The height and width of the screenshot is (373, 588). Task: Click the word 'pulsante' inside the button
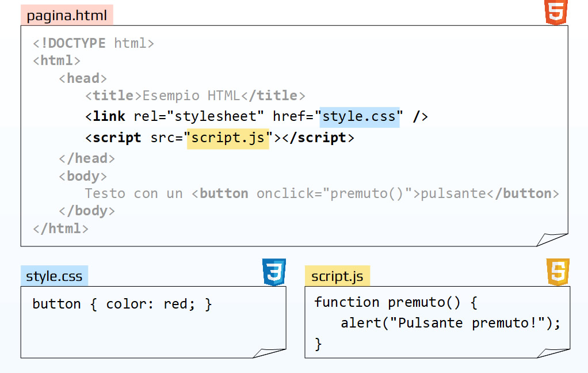pos(453,193)
